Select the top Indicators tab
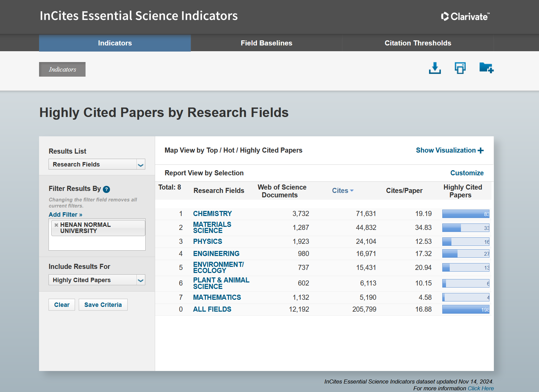Screen dimensions: 539x392 [115, 43]
